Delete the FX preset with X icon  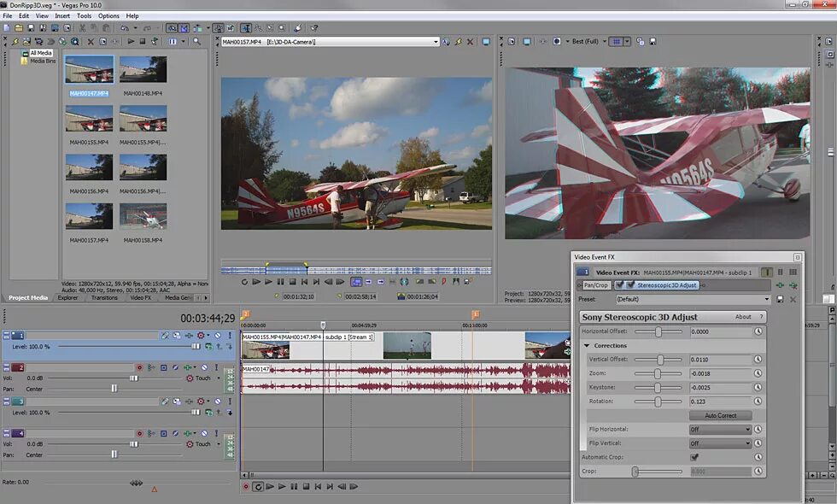793,300
